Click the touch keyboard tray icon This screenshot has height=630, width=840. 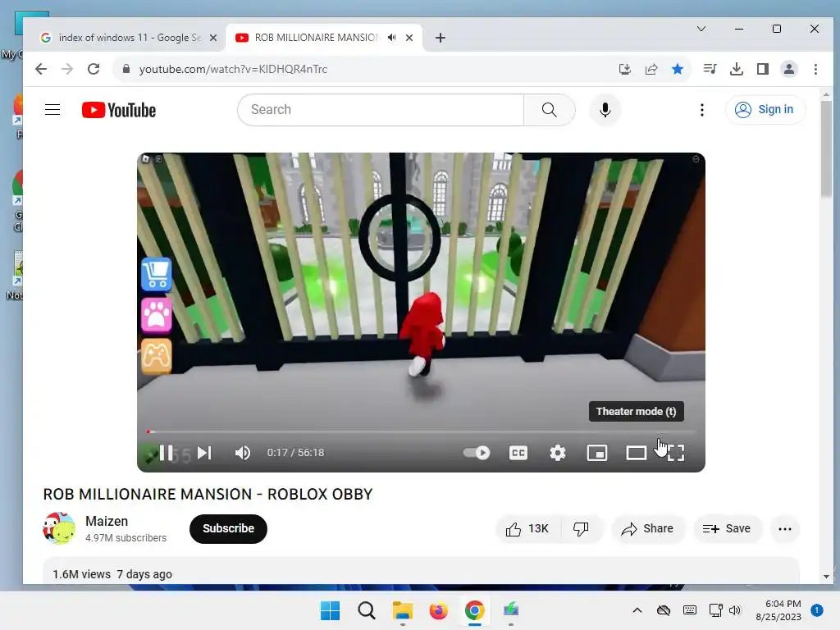(690, 610)
